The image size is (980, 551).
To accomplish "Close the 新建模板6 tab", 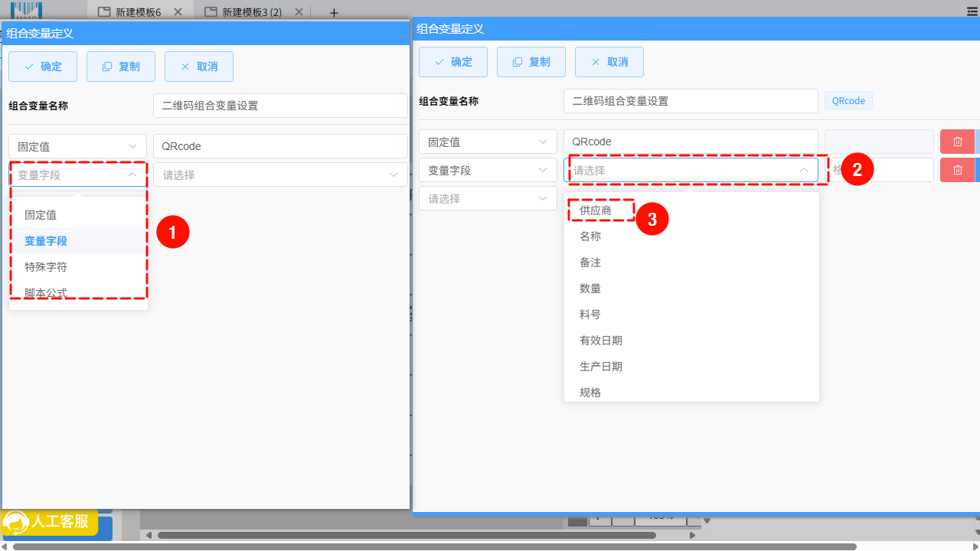I will [178, 12].
